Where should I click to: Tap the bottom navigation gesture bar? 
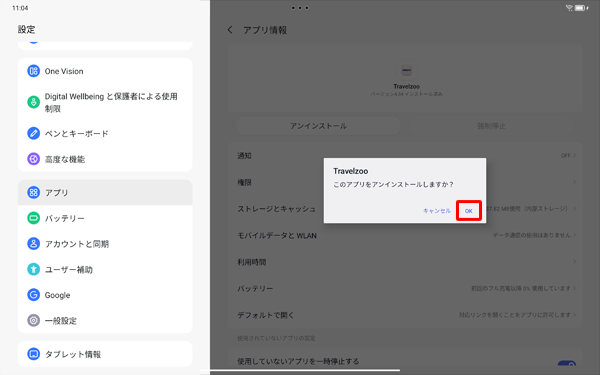[x=300, y=370]
